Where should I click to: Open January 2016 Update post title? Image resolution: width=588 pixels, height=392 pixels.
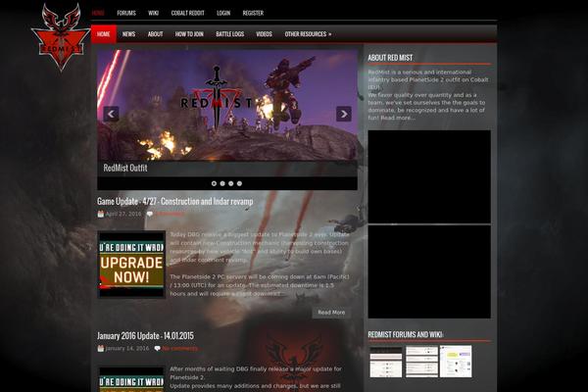[x=145, y=336]
